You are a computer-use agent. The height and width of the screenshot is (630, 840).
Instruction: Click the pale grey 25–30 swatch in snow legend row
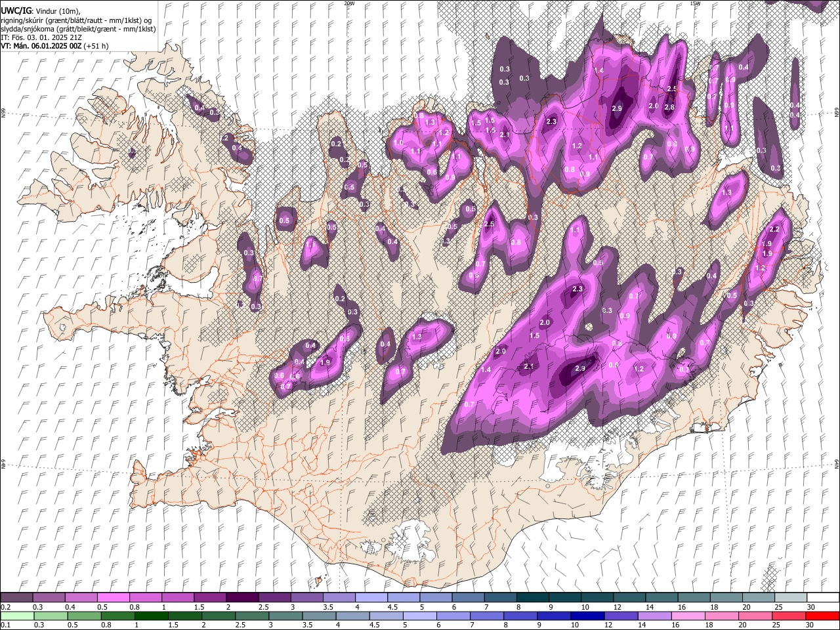coord(791,597)
